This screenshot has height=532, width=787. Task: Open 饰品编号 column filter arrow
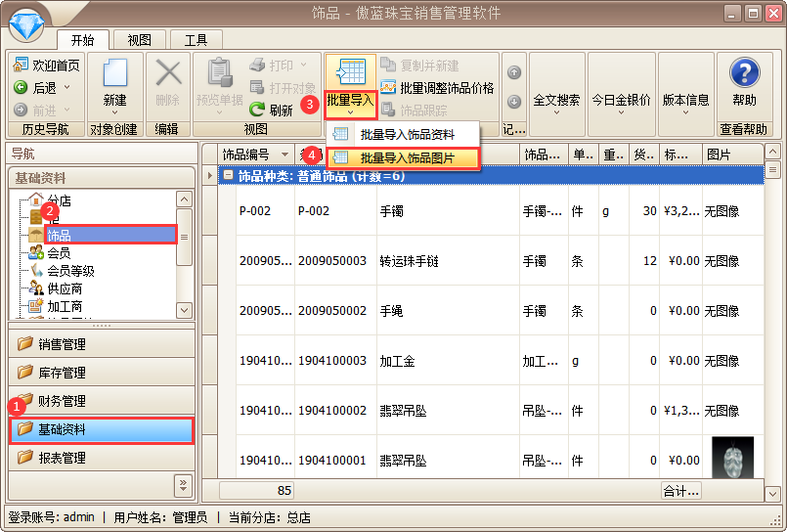click(285, 155)
